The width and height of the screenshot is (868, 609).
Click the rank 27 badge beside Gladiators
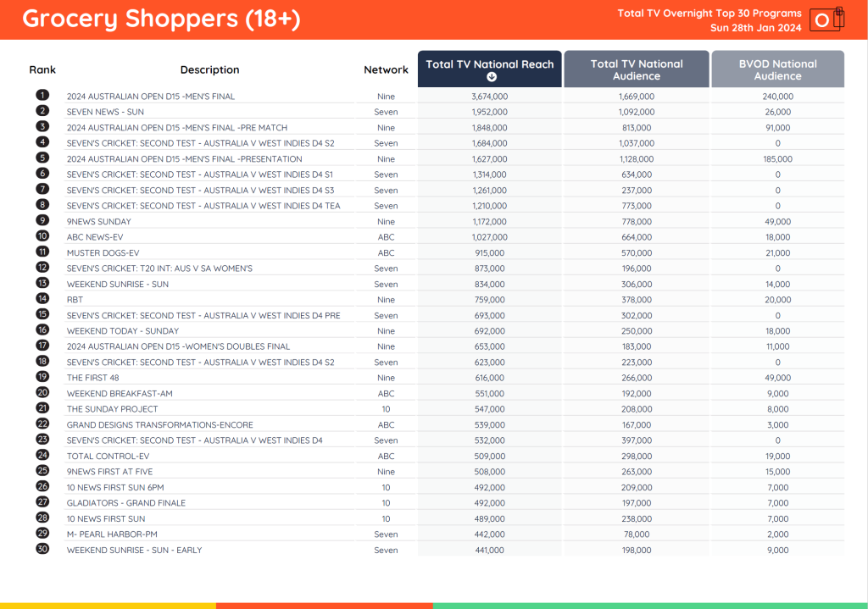coord(42,502)
